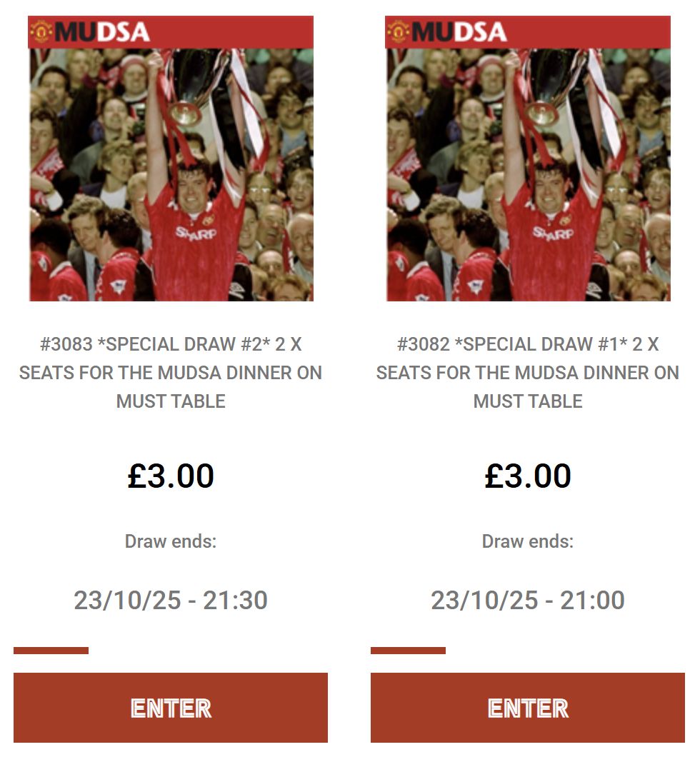Click the SHARP shirt sponsor in the first photo

coord(196,234)
